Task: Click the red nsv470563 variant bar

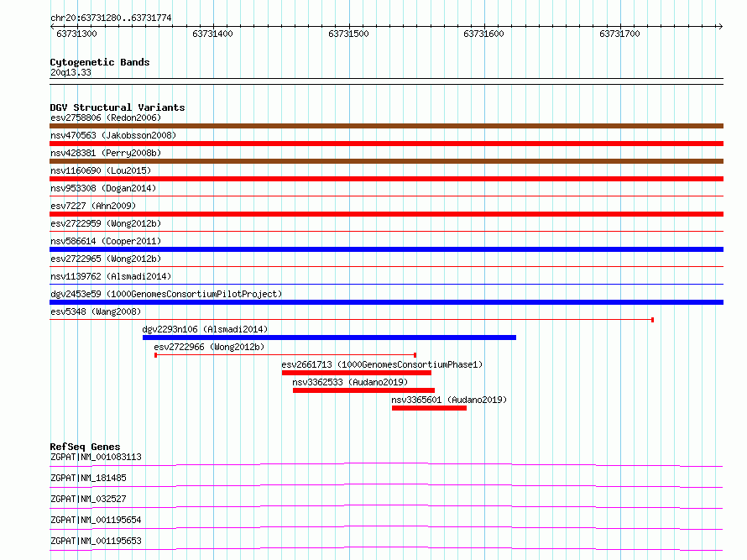Action: click(x=386, y=144)
